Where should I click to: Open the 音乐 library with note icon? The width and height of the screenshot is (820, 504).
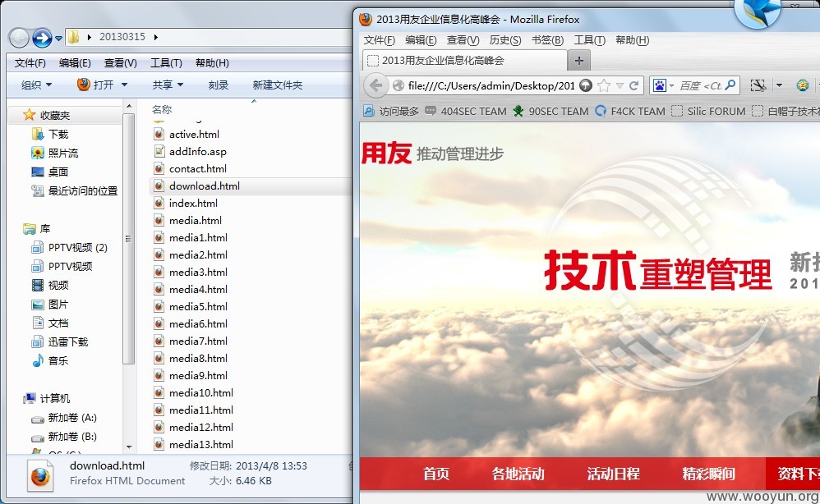(x=50, y=360)
